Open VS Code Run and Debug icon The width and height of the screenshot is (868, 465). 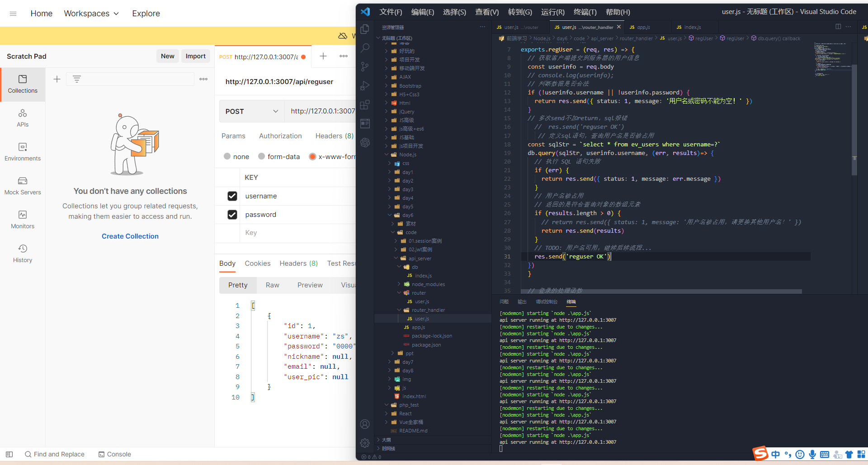coord(365,86)
